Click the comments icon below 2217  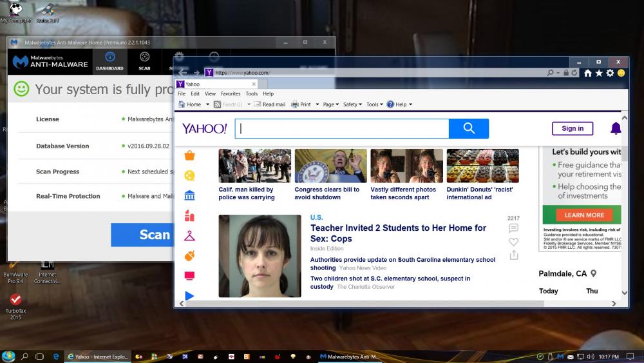pyautogui.click(x=513, y=228)
